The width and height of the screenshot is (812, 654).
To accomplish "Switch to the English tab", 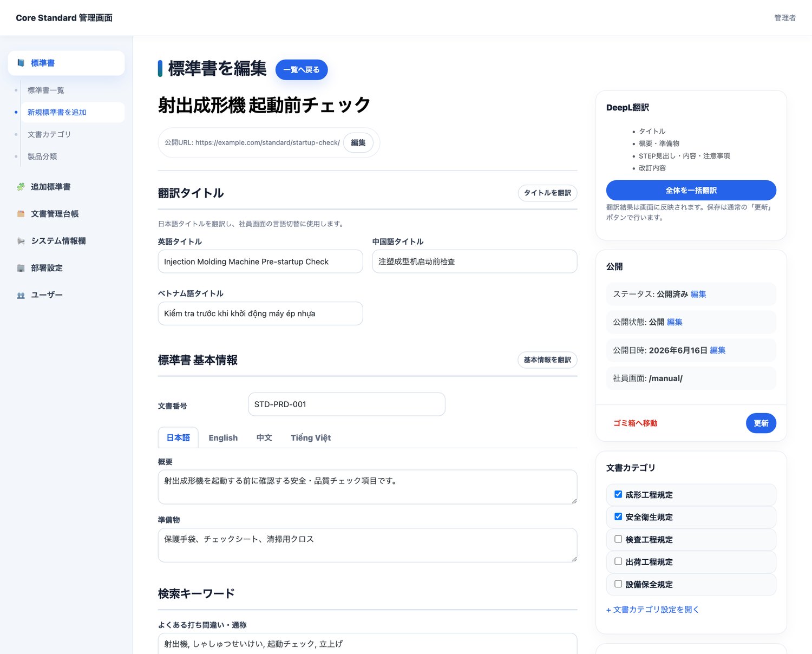I will point(223,437).
